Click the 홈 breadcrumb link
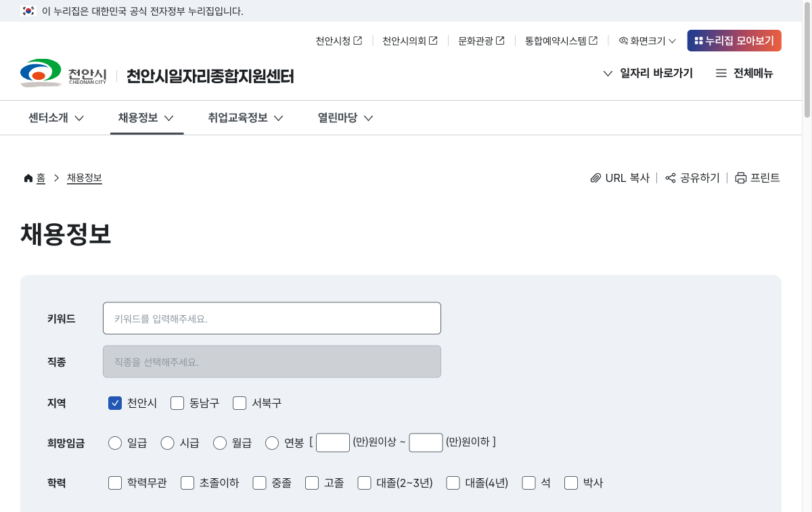The height and width of the screenshot is (512, 812). click(x=41, y=178)
